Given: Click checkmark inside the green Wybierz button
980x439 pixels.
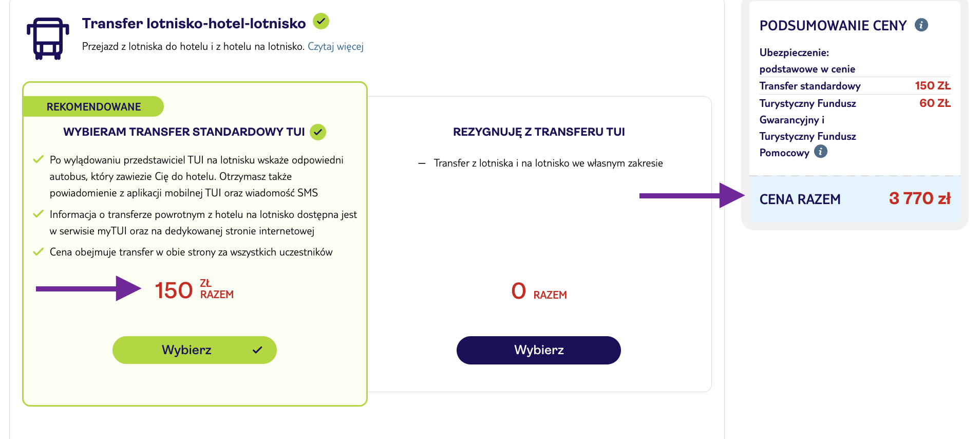Looking at the screenshot, I should click(256, 350).
